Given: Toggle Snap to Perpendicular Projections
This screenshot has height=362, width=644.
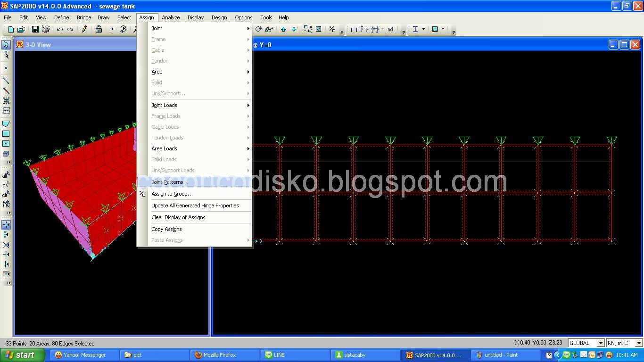Looking at the screenshot, I should point(6,255).
